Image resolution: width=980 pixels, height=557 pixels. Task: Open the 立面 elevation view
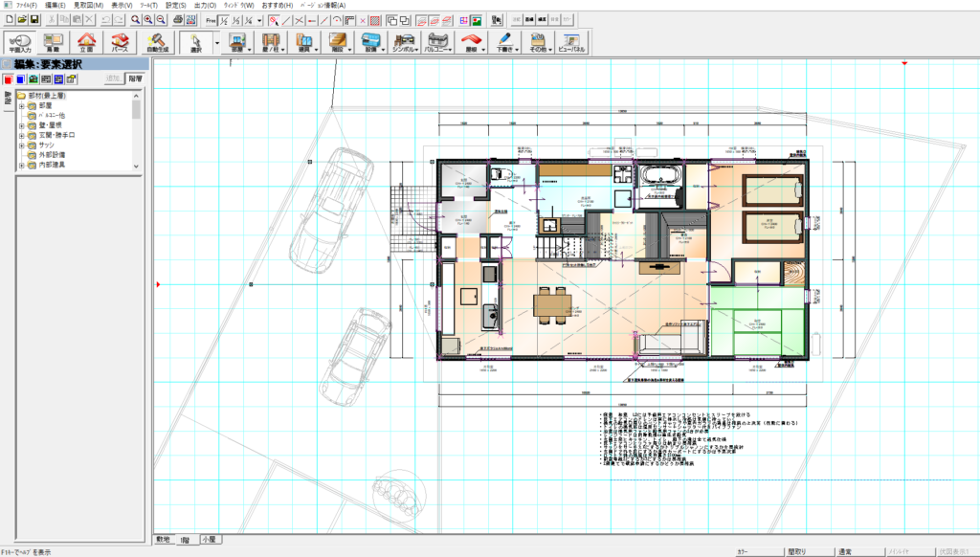[x=86, y=42]
